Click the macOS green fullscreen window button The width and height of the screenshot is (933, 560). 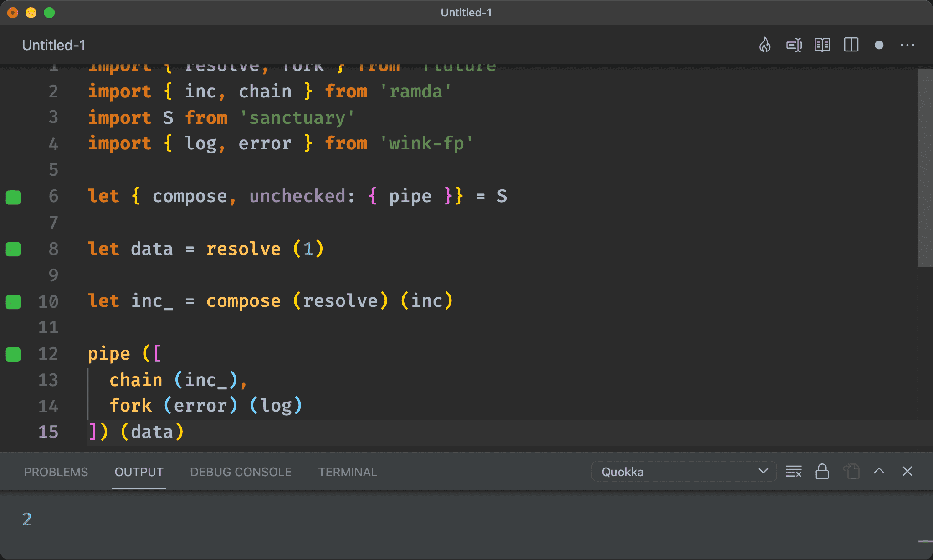(x=49, y=13)
